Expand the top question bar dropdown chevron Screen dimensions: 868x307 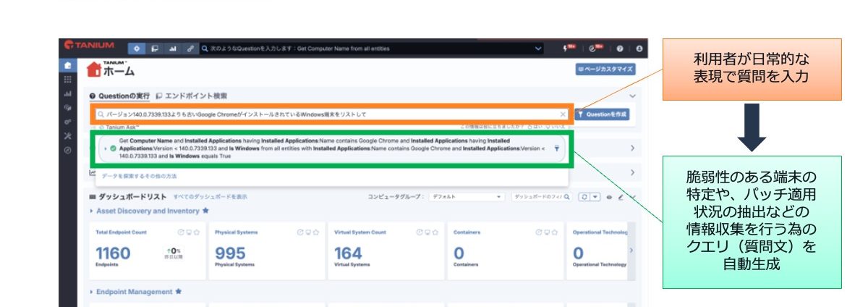coord(538,49)
